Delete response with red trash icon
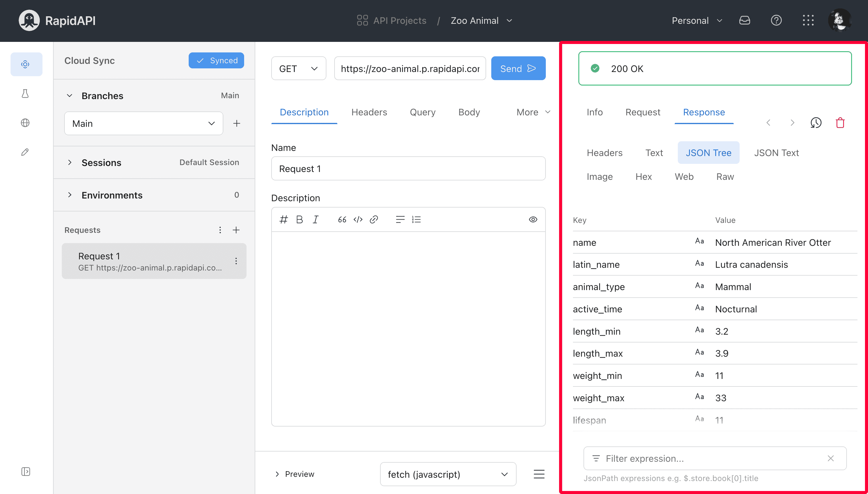Screen dimensions: 868x494 tap(840, 123)
